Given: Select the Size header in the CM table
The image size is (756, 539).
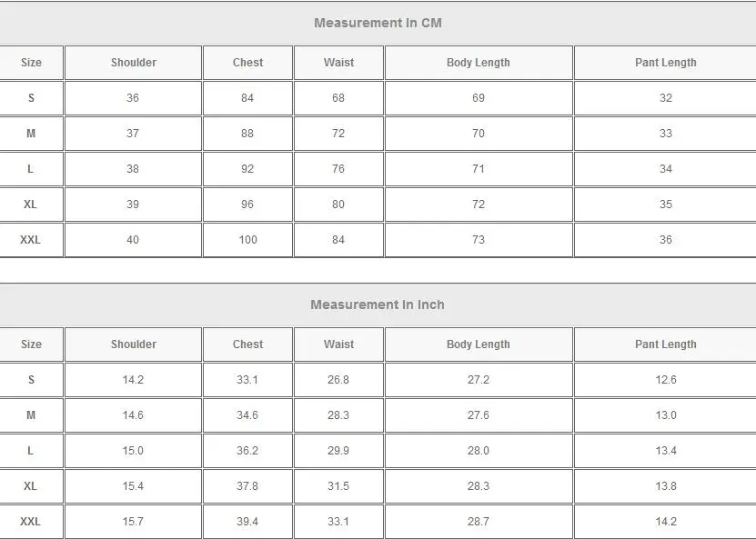Looking at the screenshot, I should [x=31, y=63].
